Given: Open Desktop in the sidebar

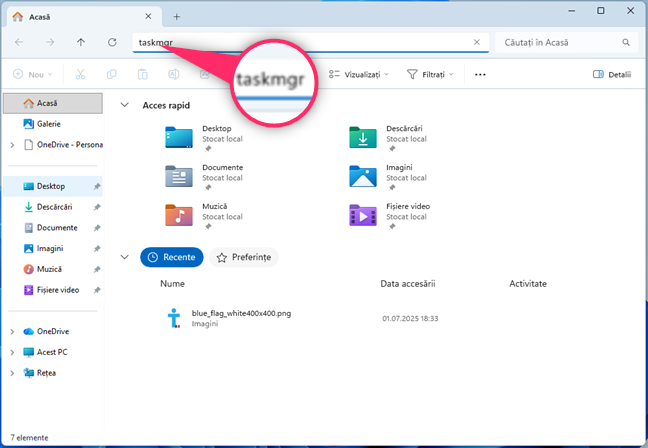Looking at the screenshot, I should coord(53,186).
